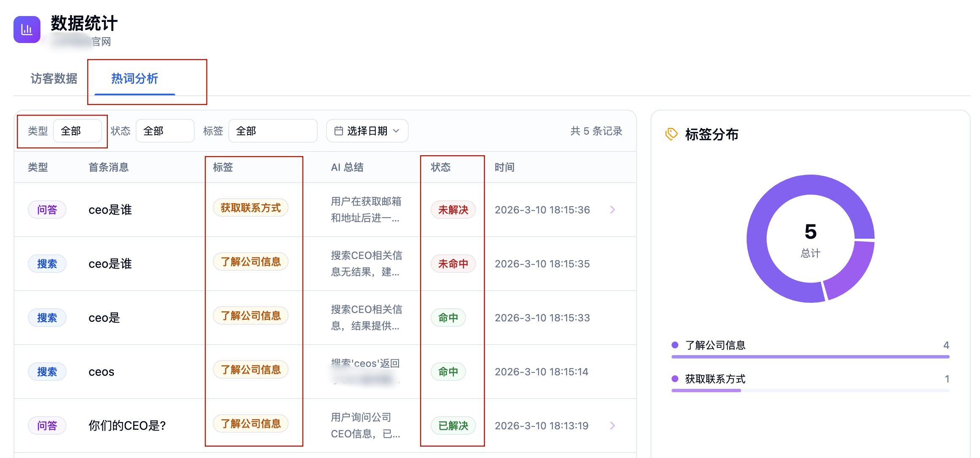Open the 状态 filter dropdown
This screenshot has width=980, height=458.
[165, 131]
